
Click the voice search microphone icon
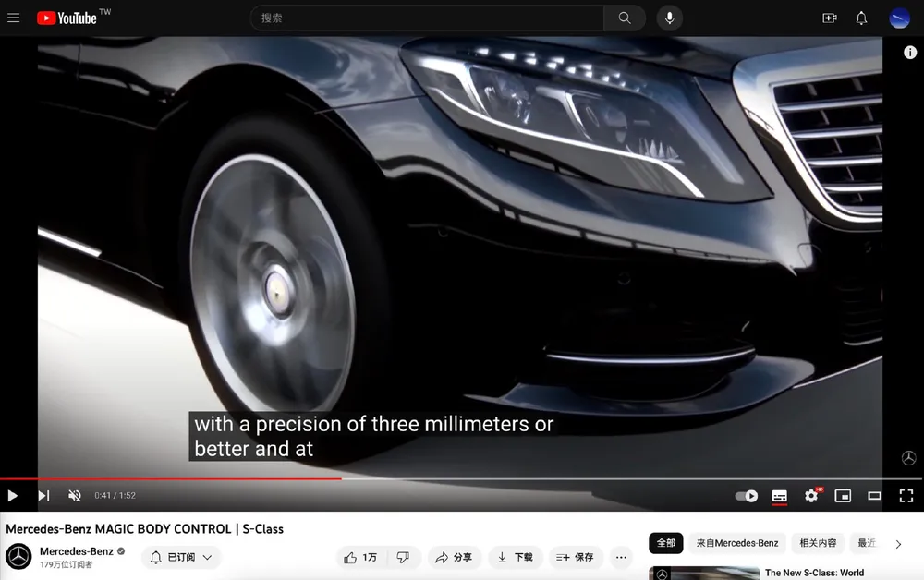(x=669, y=18)
